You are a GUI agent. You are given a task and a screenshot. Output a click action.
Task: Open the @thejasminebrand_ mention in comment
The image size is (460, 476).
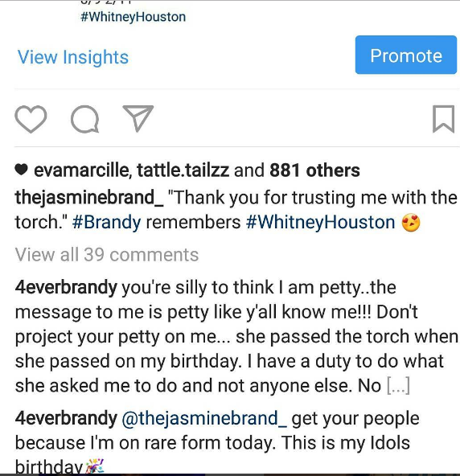pos(204,419)
